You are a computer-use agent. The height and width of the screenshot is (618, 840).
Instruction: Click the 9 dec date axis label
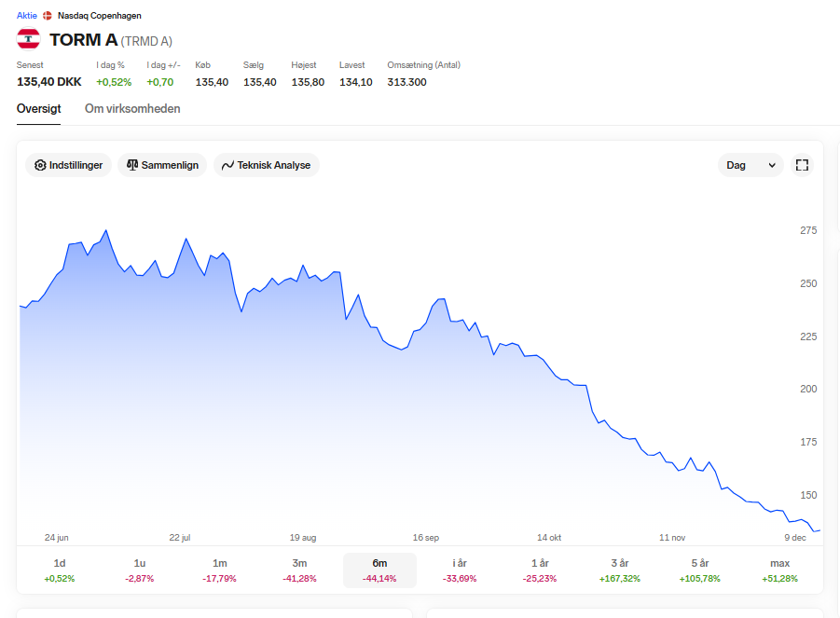click(795, 537)
